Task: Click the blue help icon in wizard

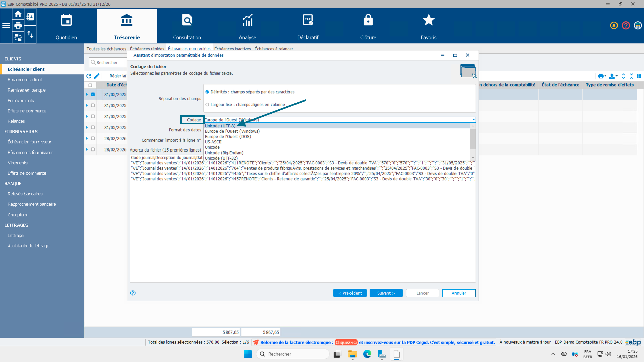Action: click(133, 293)
